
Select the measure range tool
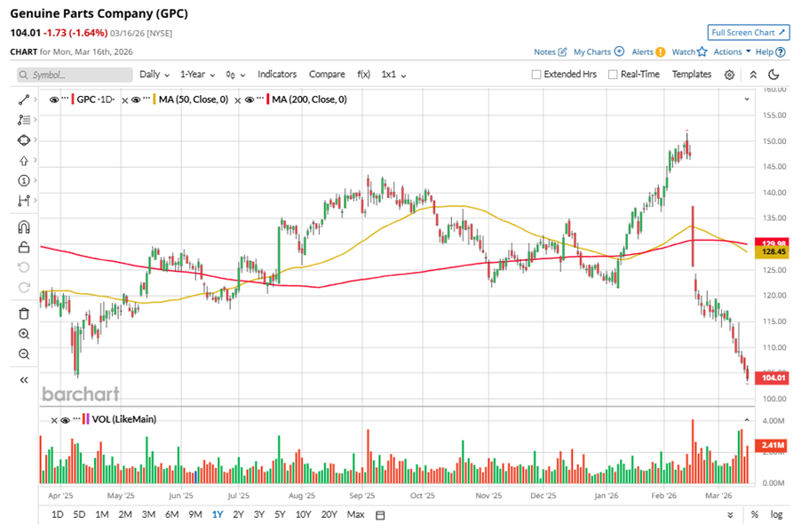[x=23, y=201]
